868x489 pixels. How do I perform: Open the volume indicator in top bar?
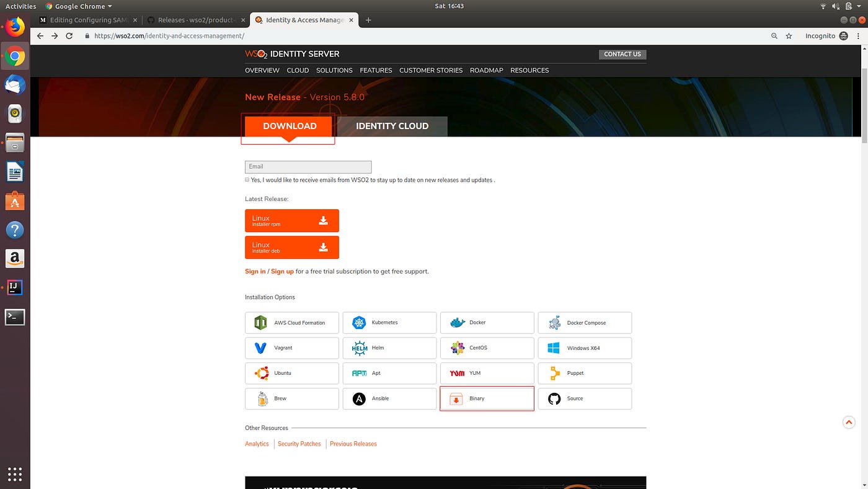(835, 6)
